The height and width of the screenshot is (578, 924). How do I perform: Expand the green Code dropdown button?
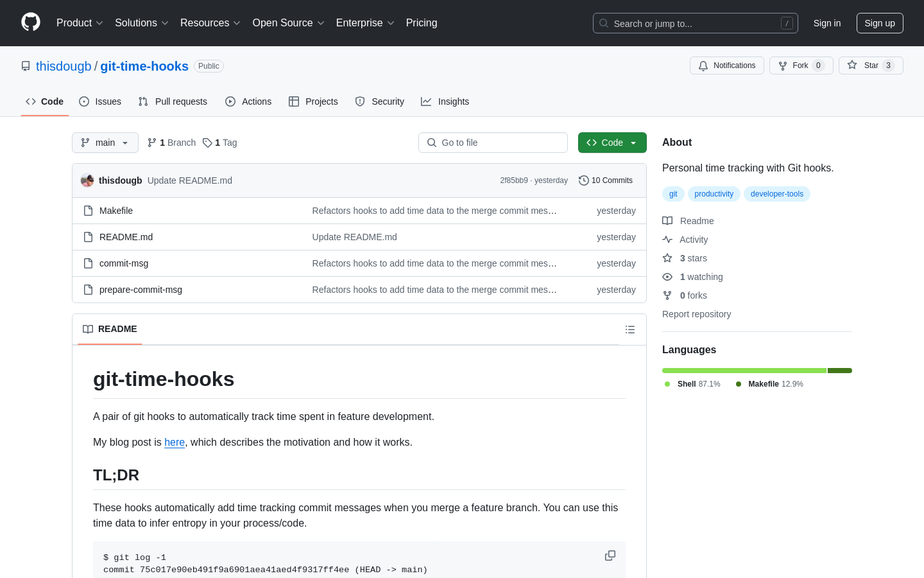coord(612,143)
